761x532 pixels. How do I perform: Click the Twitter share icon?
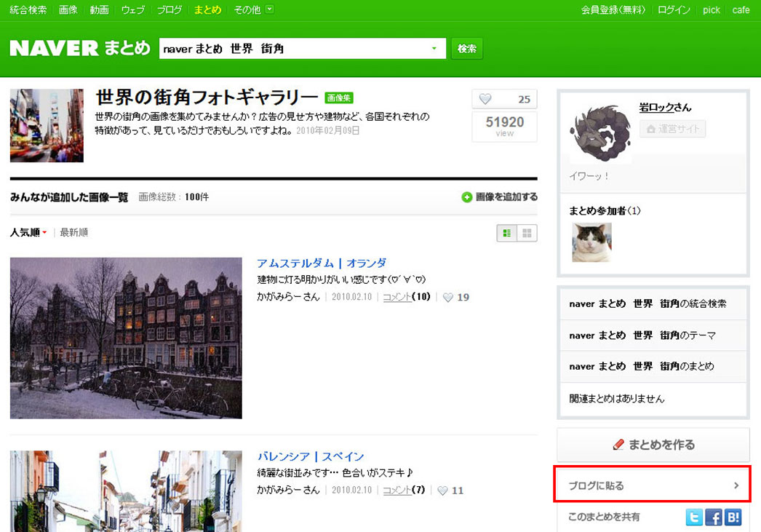[x=694, y=517]
